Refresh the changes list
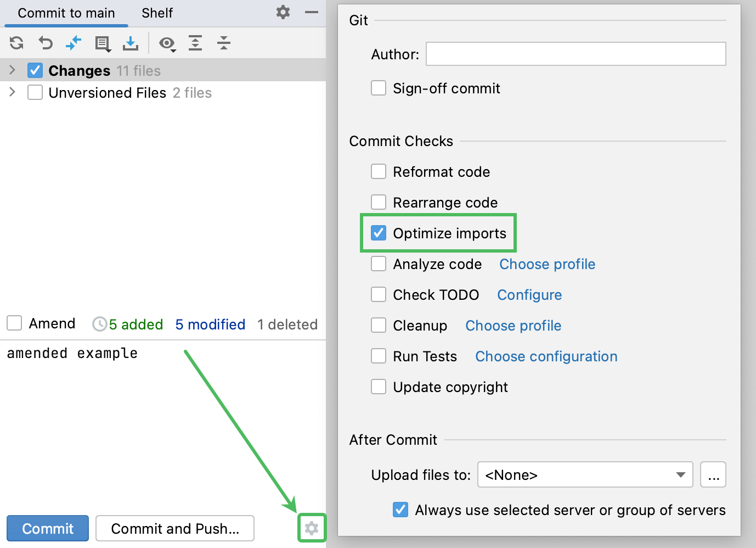The image size is (756, 548). [x=16, y=43]
